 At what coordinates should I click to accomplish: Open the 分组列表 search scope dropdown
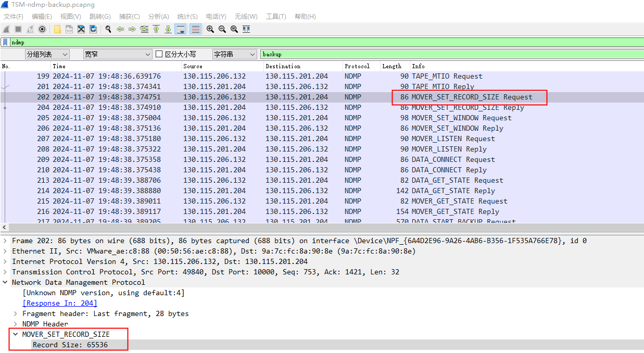point(47,54)
